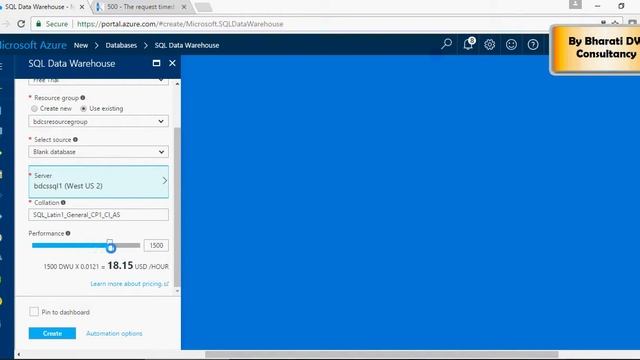Viewport: 640px width, 360px height.
Task: Click the blade vertical scrollbar
Action: (177, 207)
